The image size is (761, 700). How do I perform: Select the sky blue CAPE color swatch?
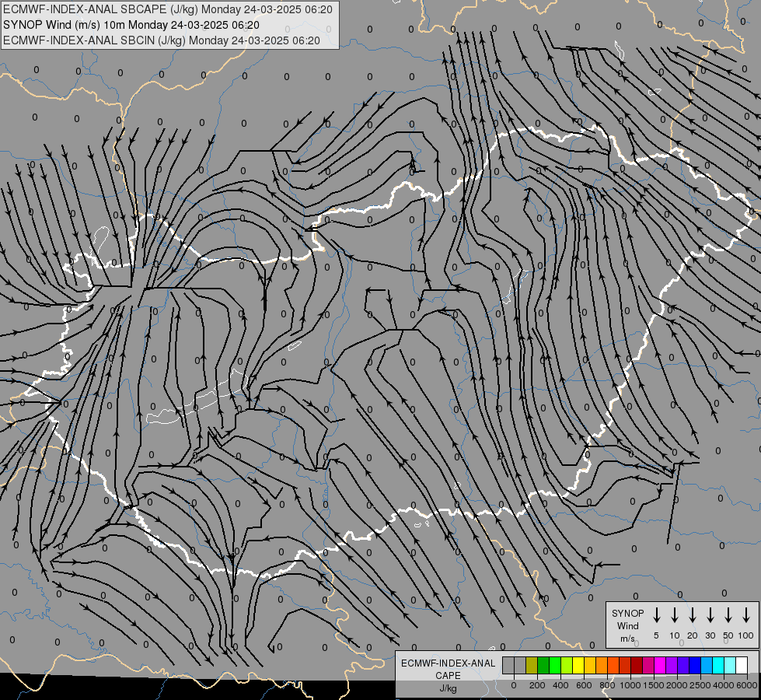(707, 665)
